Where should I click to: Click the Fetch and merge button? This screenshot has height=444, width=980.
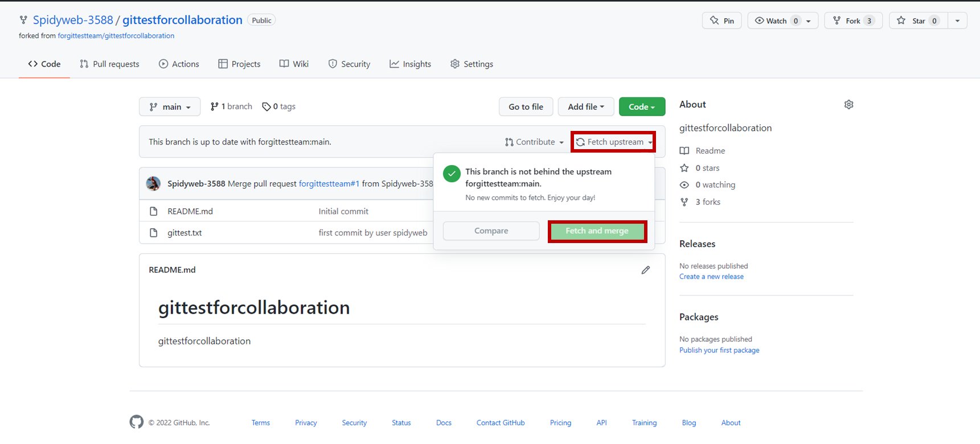click(x=597, y=231)
